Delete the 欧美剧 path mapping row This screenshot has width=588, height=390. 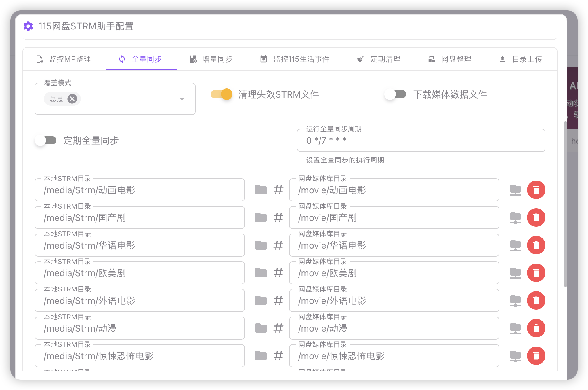pyautogui.click(x=536, y=273)
